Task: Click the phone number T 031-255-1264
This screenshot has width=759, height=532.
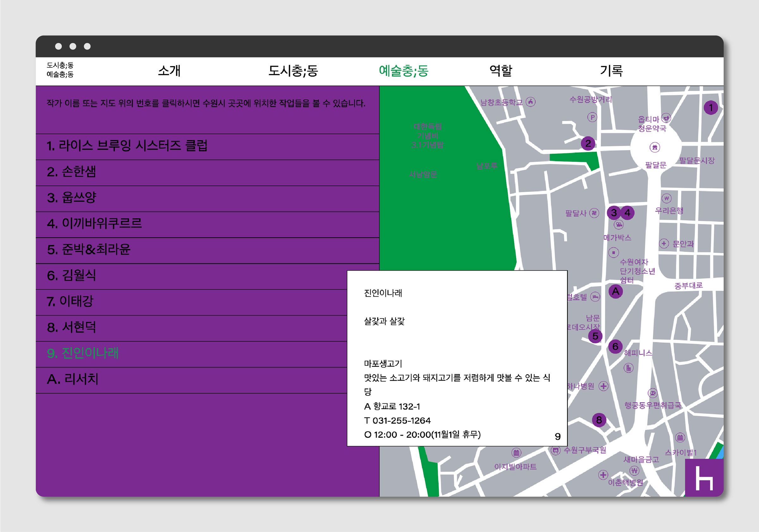Action: [x=397, y=421]
